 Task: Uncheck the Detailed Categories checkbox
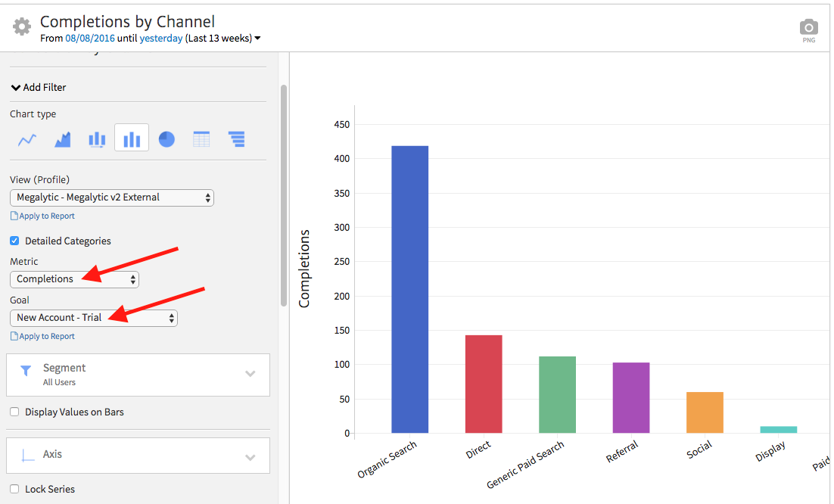pos(14,241)
